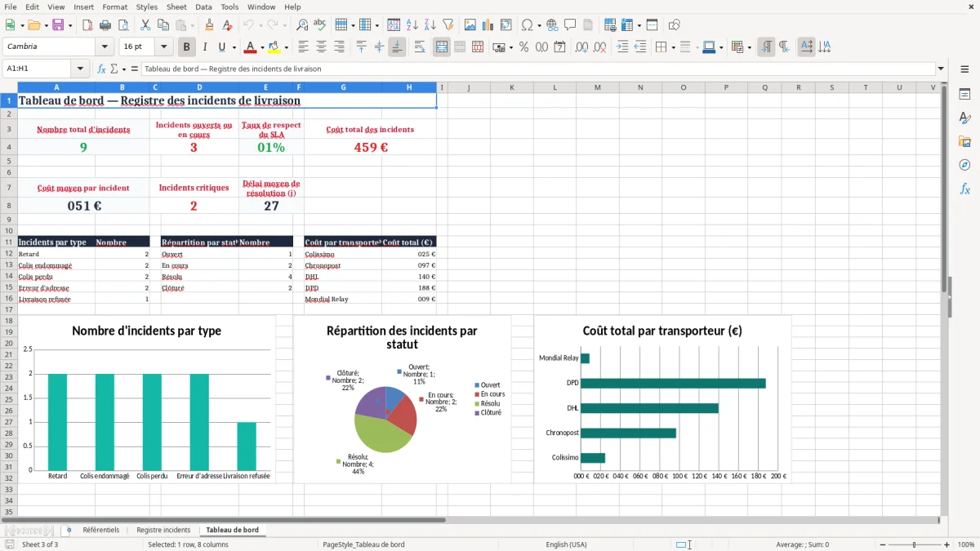Click the Save document icon
980x551 pixels.
tap(58, 25)
